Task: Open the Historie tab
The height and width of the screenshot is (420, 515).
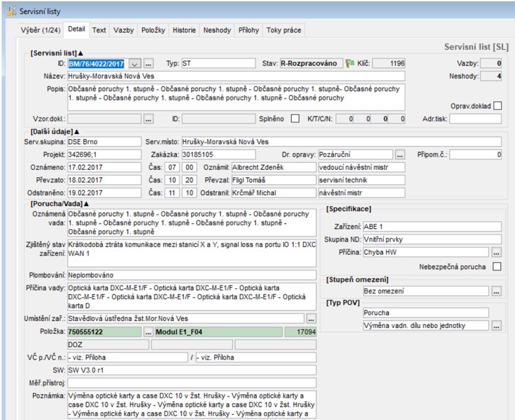Action: click(184, 30)
